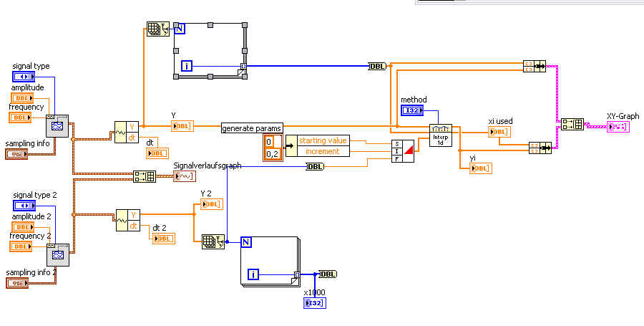Click the N terminal of upper loop
644x326 pixels.
coord(180,29)
